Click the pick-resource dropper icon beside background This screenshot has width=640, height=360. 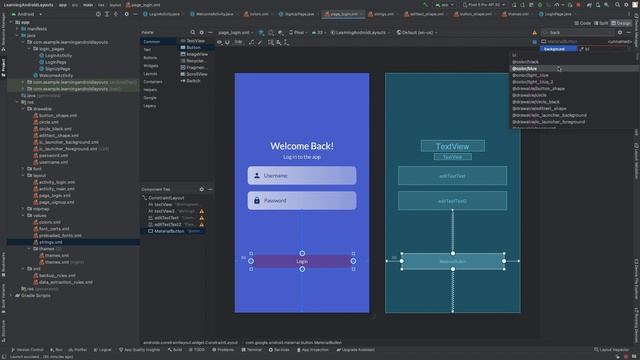(582, 49)
